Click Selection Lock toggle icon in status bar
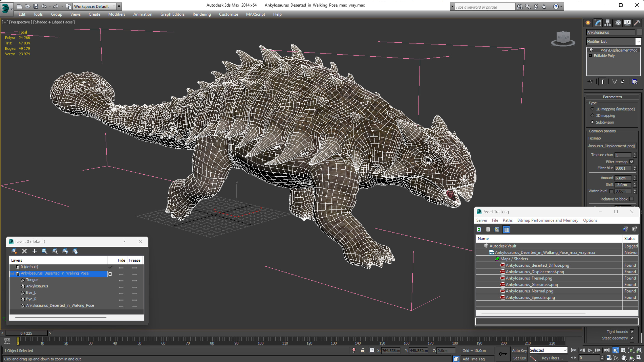The width and height of the screenshot is (644, 362). 363,350
